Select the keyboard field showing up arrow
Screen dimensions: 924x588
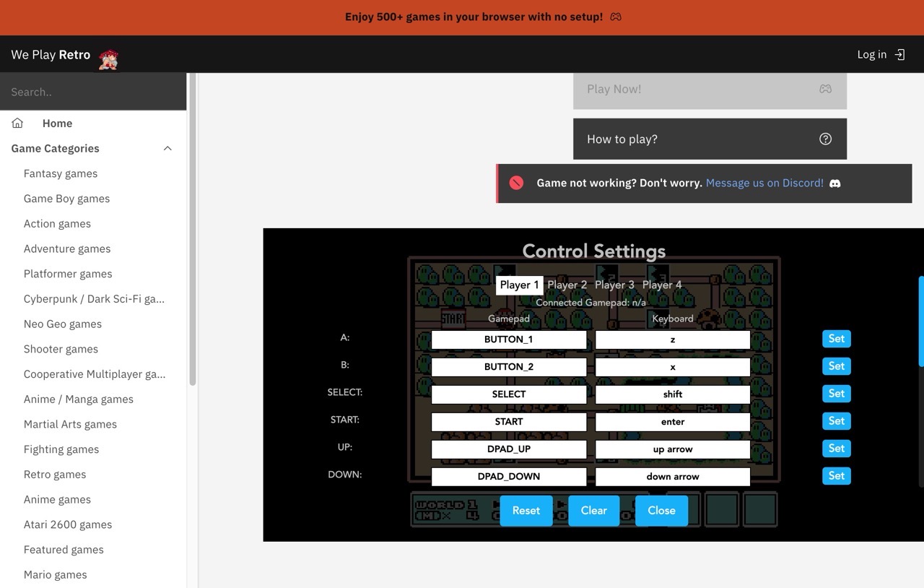point(673,449)
